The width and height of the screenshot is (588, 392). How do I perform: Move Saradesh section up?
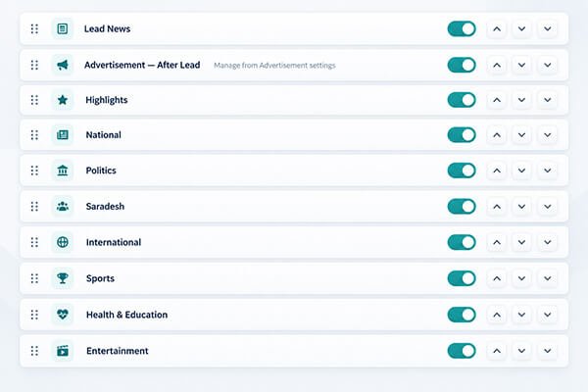pyautogui.click(x=497, y=207)
